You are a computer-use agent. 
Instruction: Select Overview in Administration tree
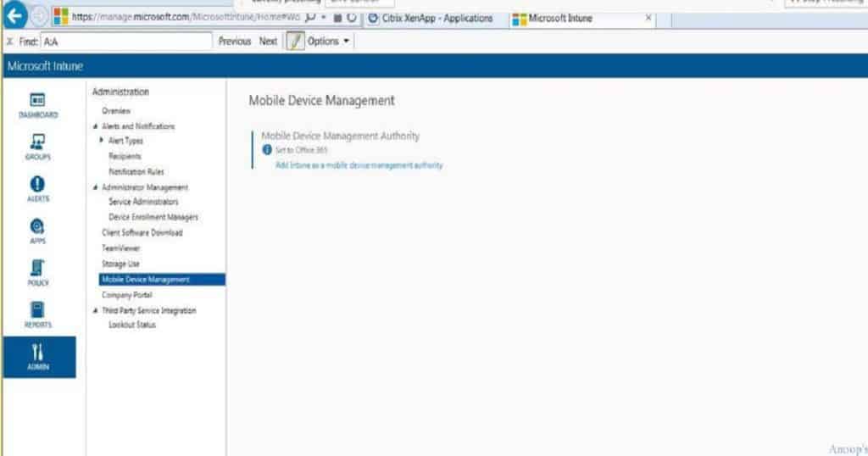click(116, 111)
